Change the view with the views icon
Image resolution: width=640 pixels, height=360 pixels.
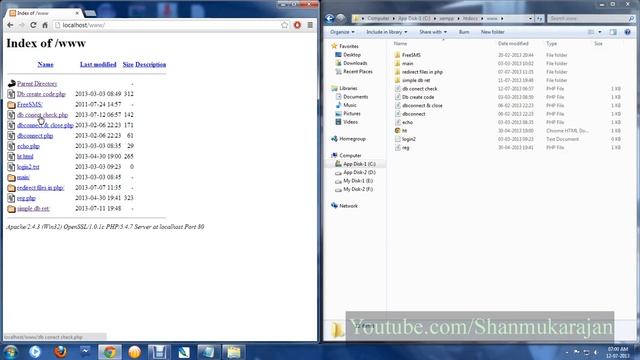[591, 32]
